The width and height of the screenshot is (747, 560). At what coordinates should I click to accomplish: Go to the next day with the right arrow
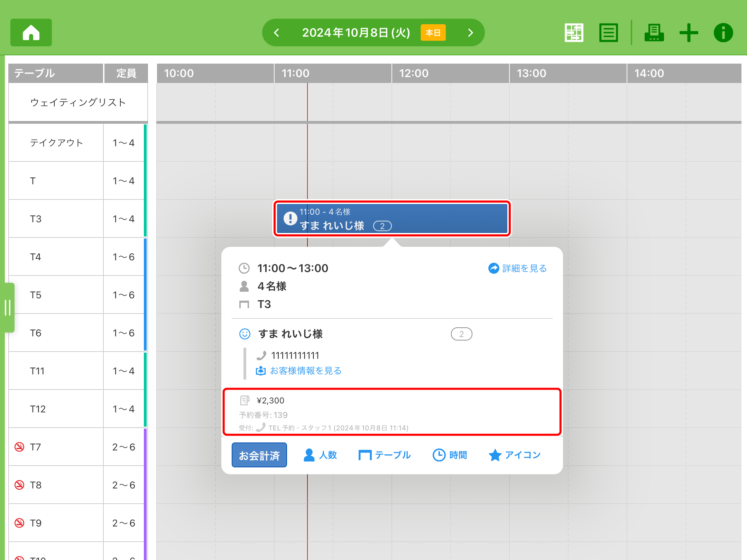[470, 32]
